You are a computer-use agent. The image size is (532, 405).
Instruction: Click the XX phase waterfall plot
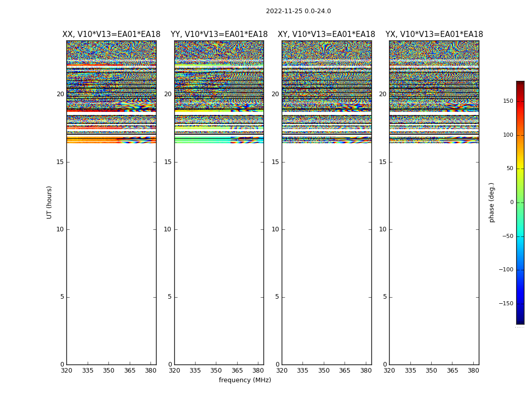[x=111, y=202]
